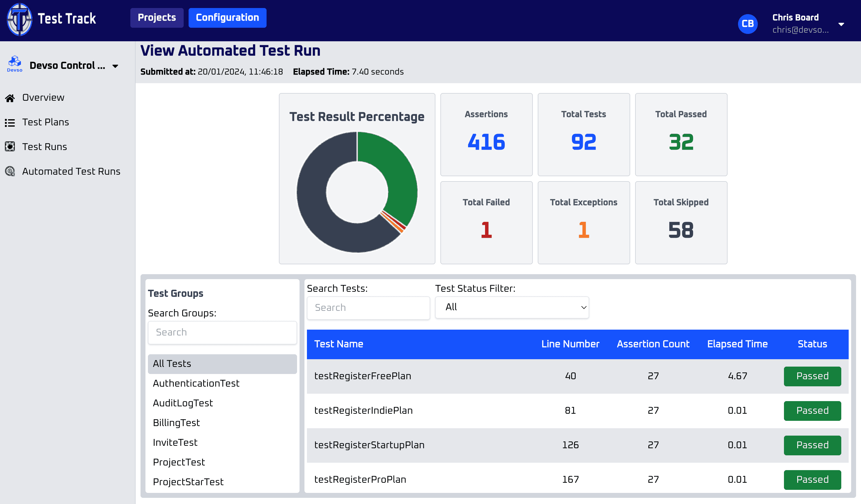
Task: Click inside the Search Tests input field
Action: (x=368, y=307)
